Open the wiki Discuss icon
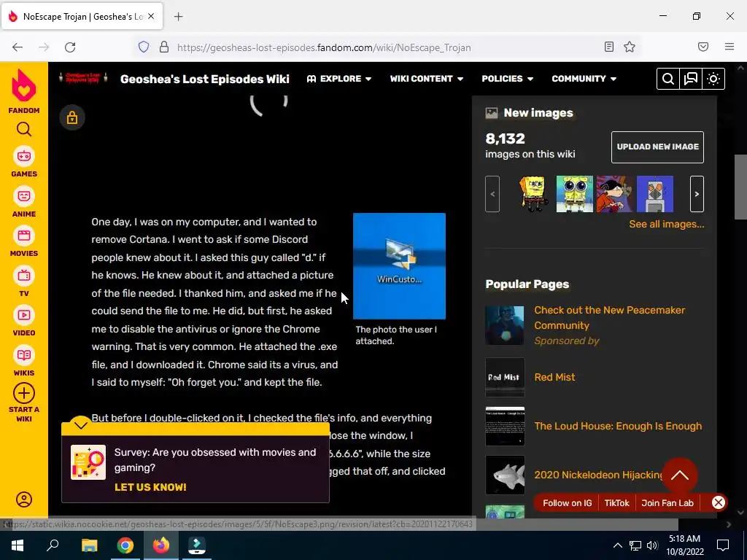 pyautogui.click(x=691, y=79)
